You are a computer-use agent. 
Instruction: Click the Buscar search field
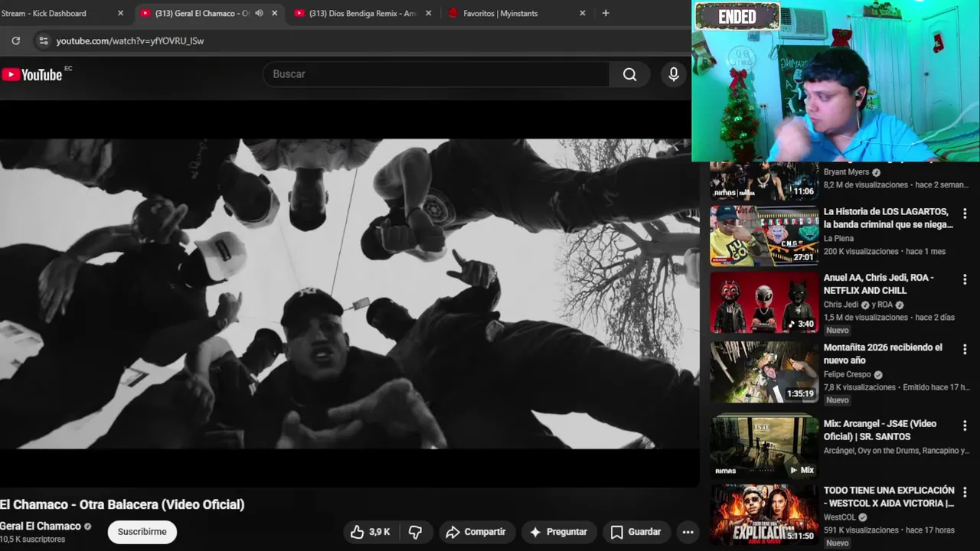tap(436, 74)
